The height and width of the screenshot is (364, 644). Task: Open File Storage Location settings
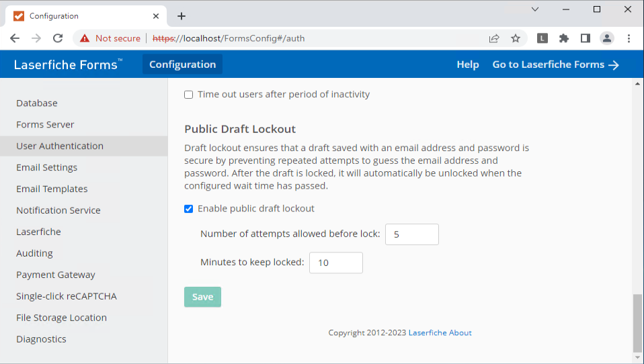84,318
